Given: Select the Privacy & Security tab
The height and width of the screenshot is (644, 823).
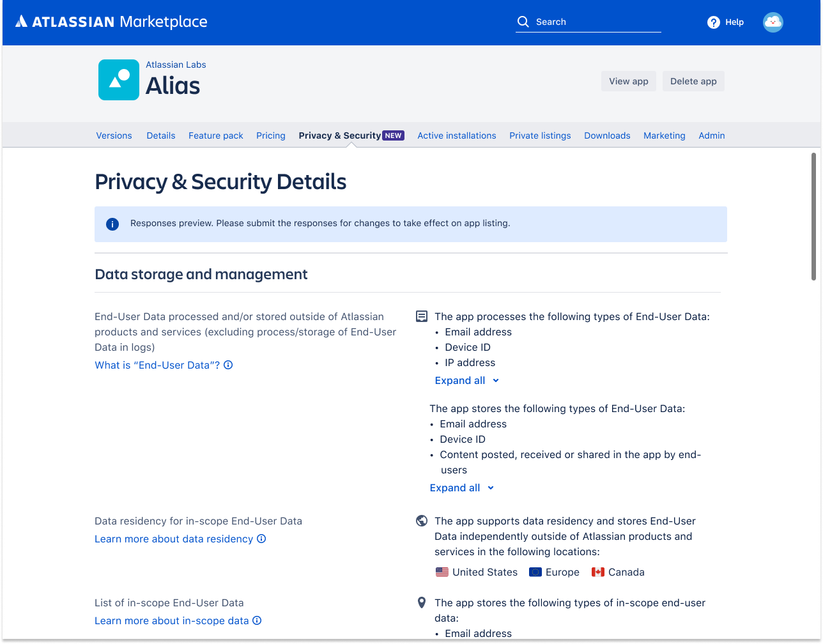Looking at the screenshot, I should point(340,135).
